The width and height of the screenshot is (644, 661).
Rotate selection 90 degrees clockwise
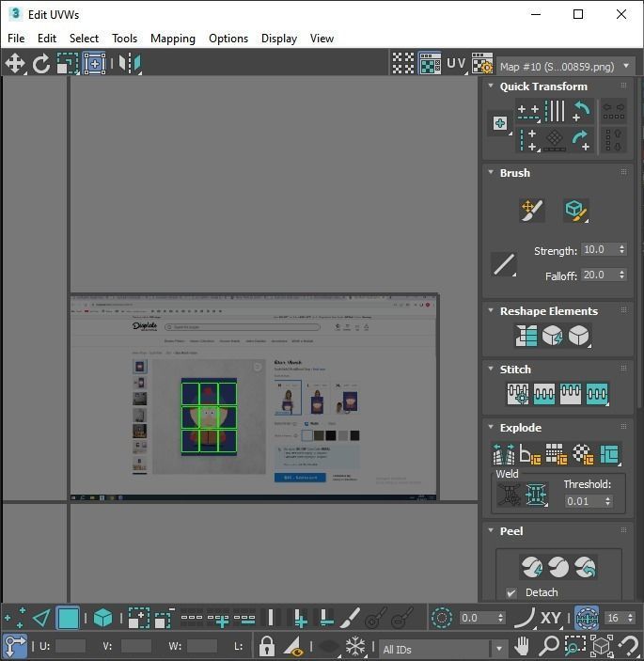pos(582,140)
